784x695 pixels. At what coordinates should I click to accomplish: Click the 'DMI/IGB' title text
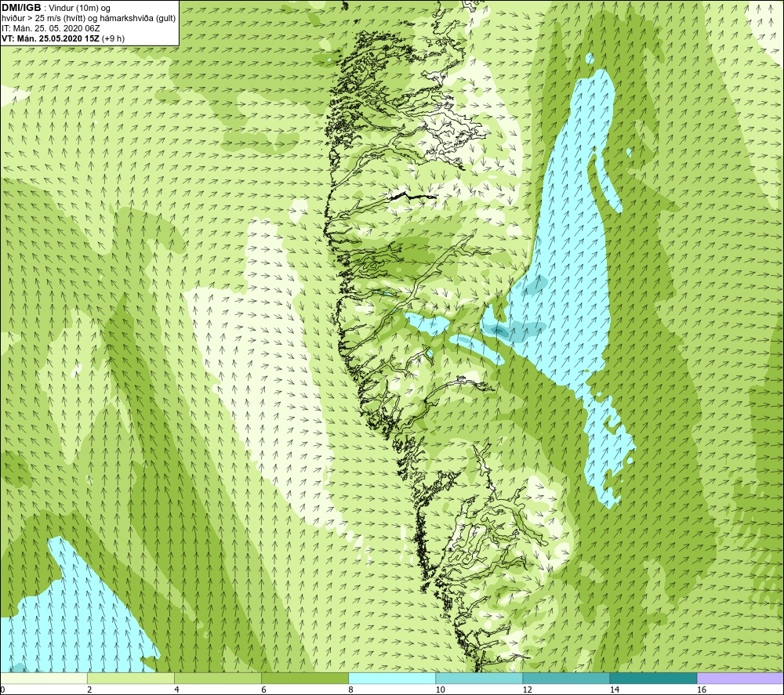(x=21, y=8)
